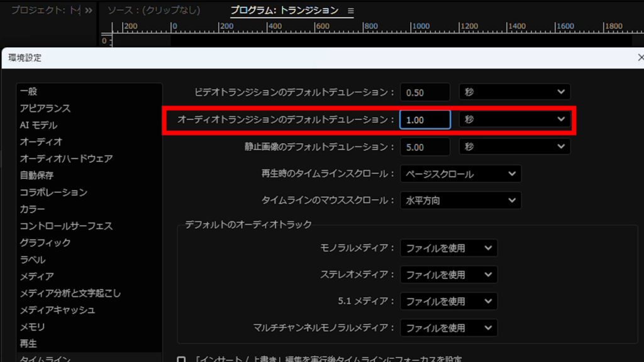Choose 自動保存 in the settings sidebar
Screen dimensions: 644x362
(36, 175)
